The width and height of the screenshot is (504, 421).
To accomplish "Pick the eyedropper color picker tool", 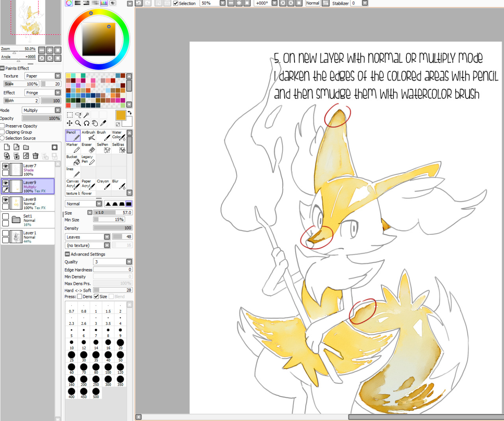I will [x=103, y=123].
